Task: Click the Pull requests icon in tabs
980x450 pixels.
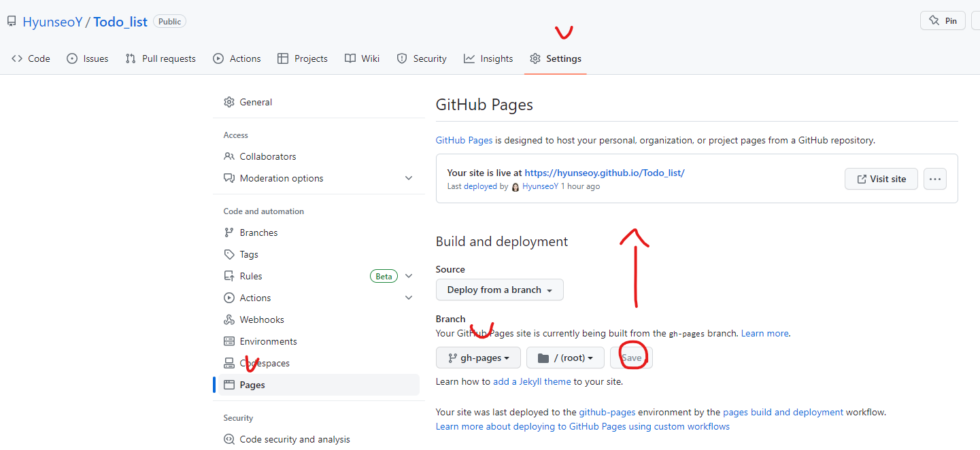Action: tap(131, 58)
